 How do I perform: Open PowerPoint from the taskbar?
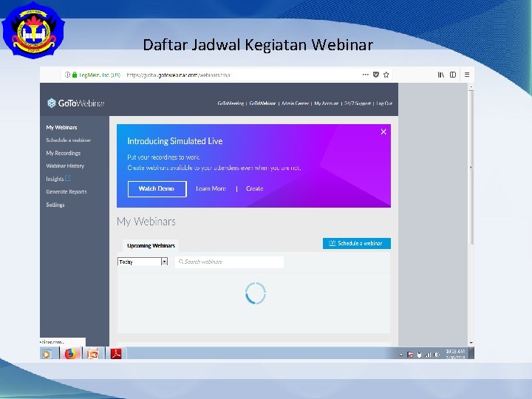92,353
